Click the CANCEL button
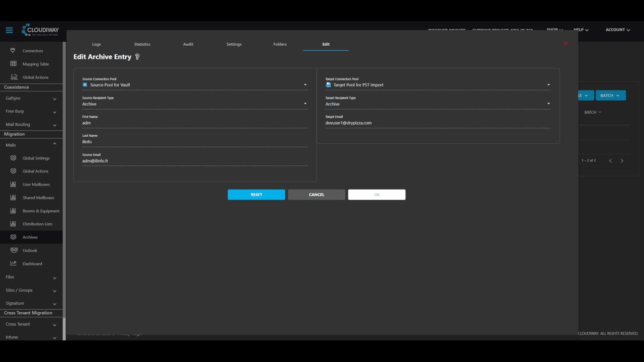Viewport: 644px width, 362px height. point(316,195)
